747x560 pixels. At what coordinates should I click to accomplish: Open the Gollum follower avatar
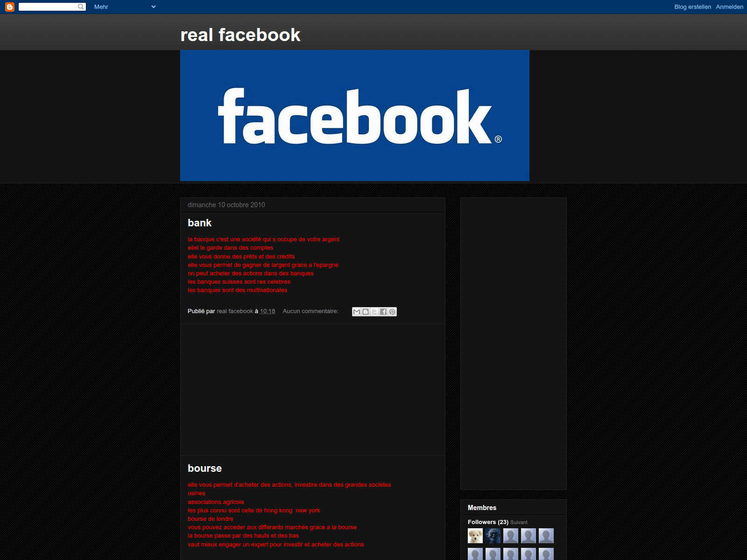coord(493,536)
